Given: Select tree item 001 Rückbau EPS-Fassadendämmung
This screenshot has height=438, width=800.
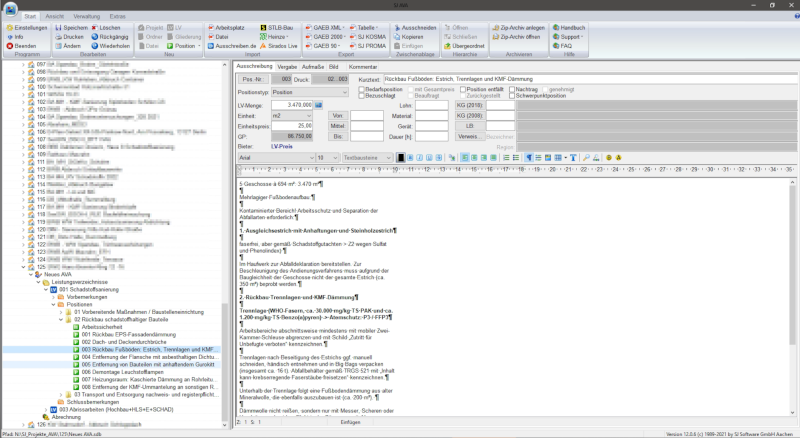Looking at the screenshot, I should click(x=129, y=334).
